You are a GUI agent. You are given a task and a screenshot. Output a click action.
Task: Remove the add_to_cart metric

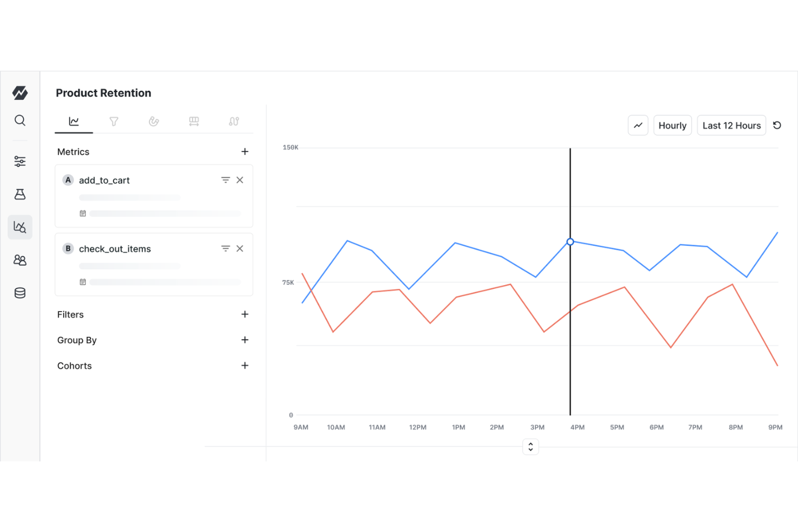240,180
